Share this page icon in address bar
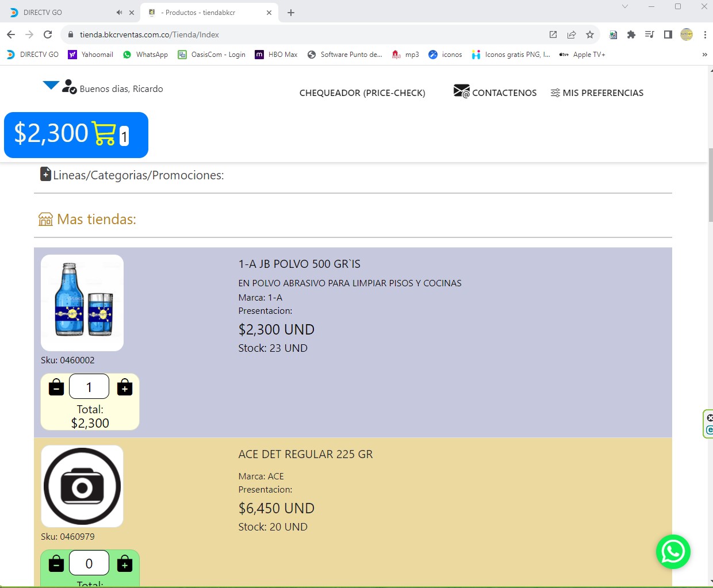The width and height of the screenshot is (713, 588). point(572,34)
